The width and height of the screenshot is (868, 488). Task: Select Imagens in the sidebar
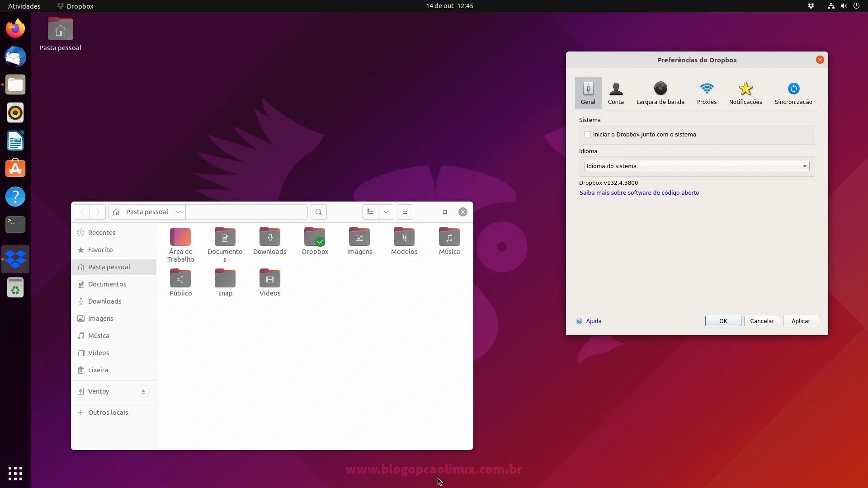(x=113, y=319)
